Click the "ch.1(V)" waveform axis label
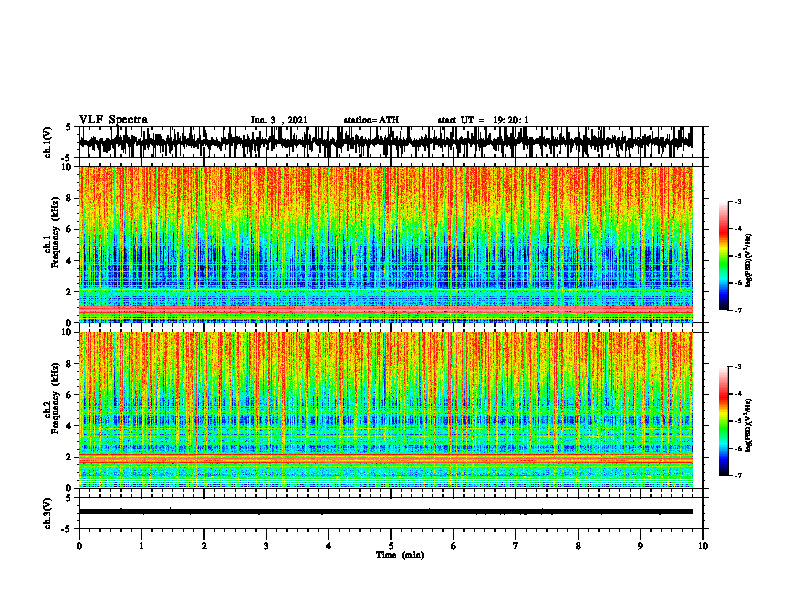Image resolution: width=792 pixels, height=612 pixels. (x=48, y=142)
